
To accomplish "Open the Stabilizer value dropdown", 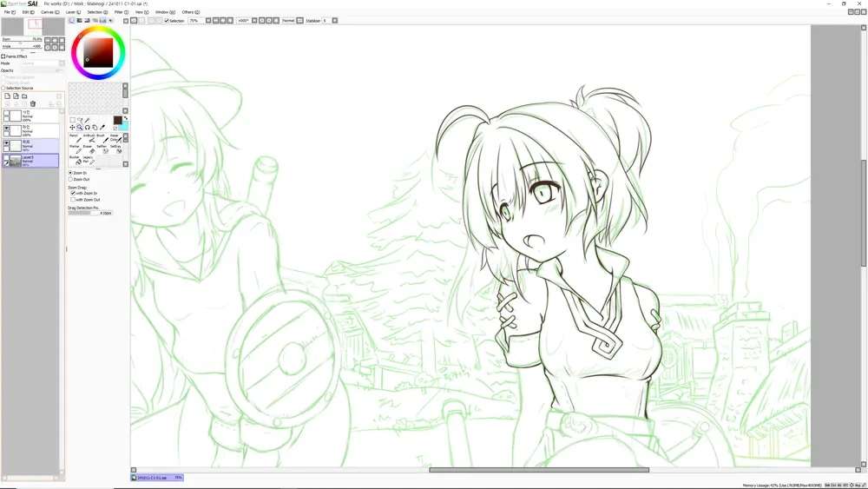I will [x=334, y=21].
